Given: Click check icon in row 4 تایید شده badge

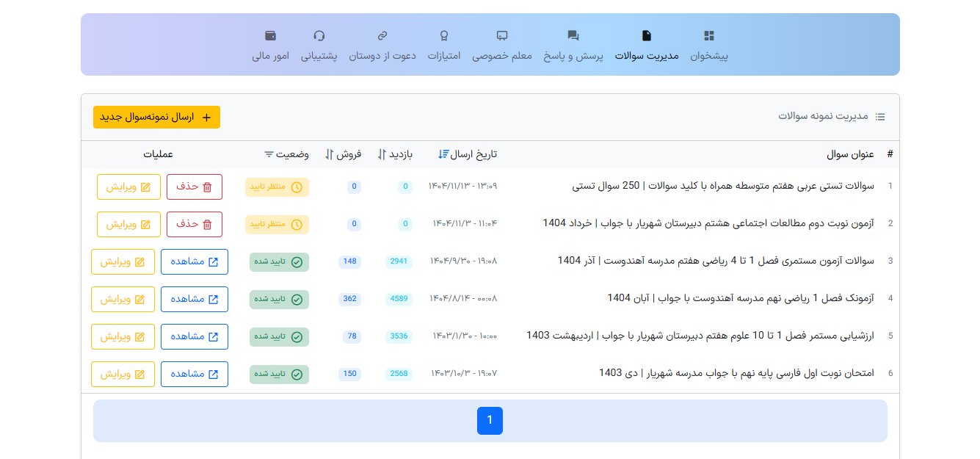Looking at the screenshot, I should pos(297,300).
